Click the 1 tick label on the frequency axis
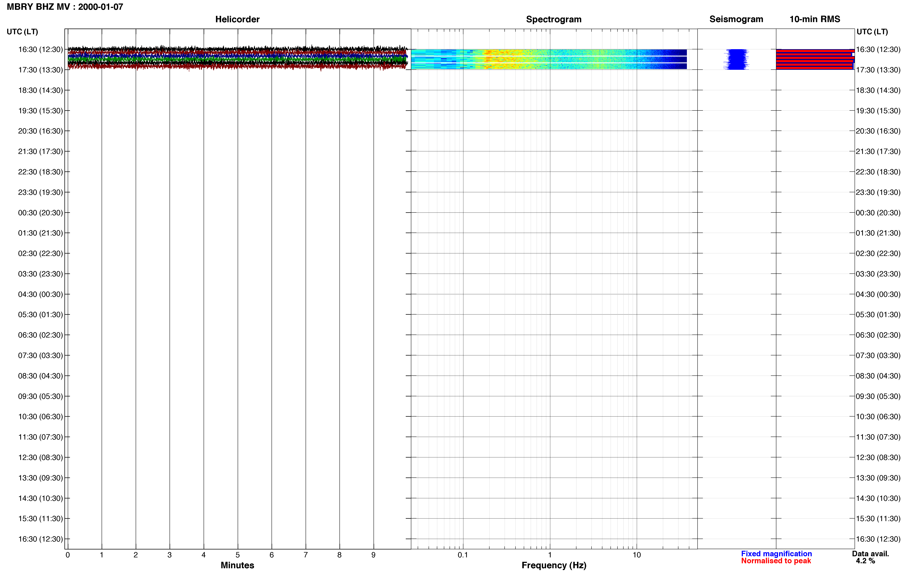This screenshot has width=924, height=578. pyautogui.click(x=550, y=555)
